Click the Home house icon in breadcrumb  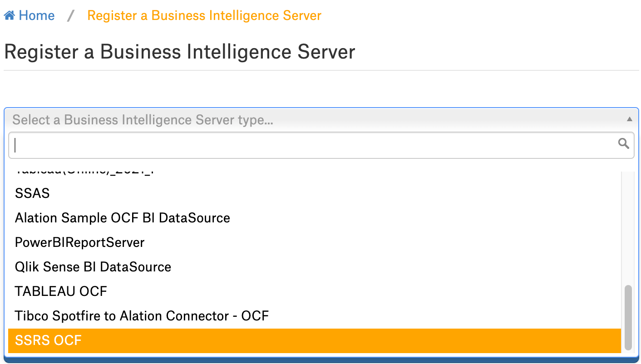[10, 16]
